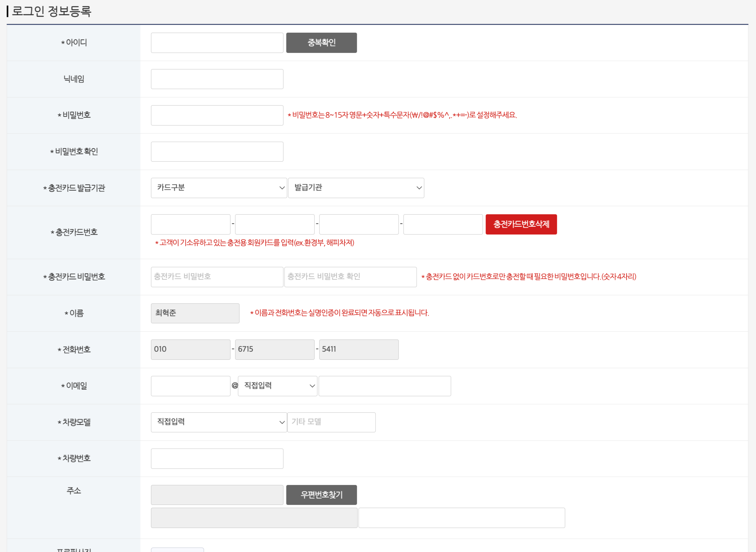Select the 비밀번호 input field
Image resolution: width=756 pixels, height=552 pixels.
tap(217, 116)
